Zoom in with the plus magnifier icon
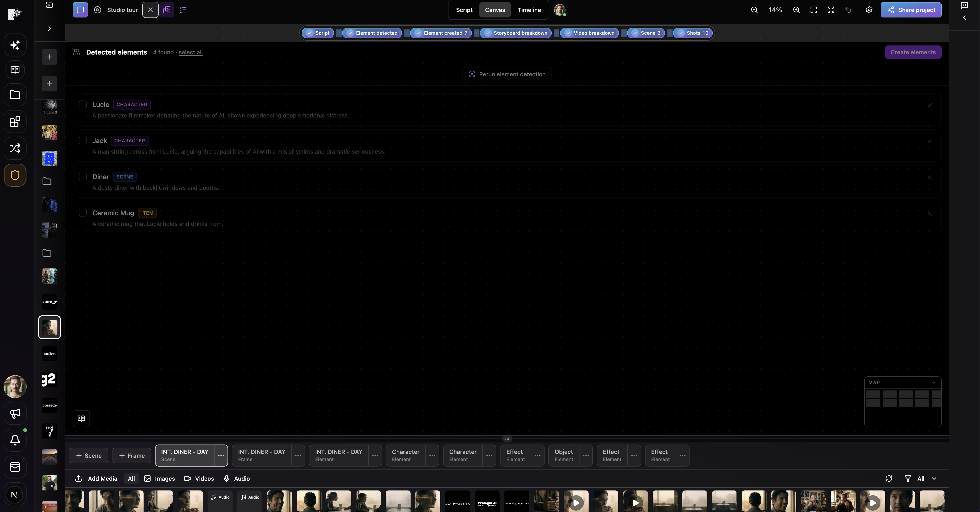Image resolution: width=980 pixels, height=512 pixels. pyautogui.click(x=796, y=10)
